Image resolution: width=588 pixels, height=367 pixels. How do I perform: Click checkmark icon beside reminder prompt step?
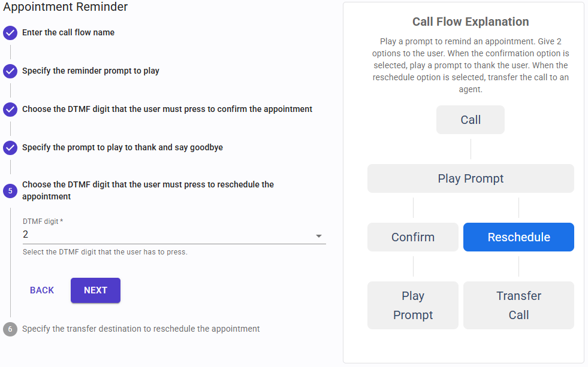pyautogui.click(x=10, y=71)
